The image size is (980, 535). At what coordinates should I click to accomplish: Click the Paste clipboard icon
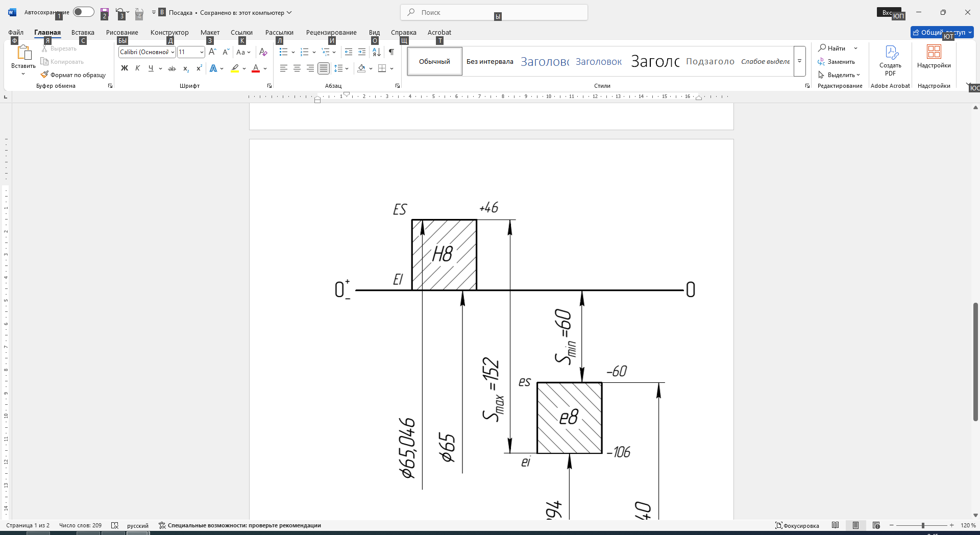pos(23,53)
